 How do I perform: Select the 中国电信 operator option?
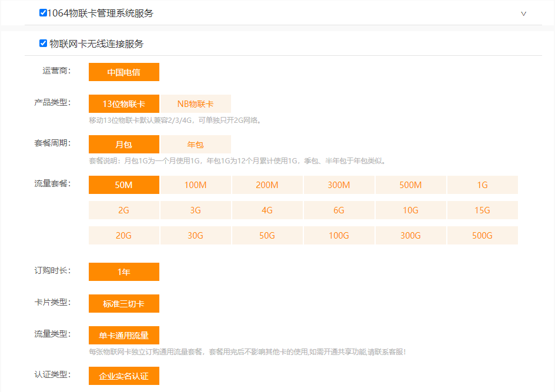[124, 72]
